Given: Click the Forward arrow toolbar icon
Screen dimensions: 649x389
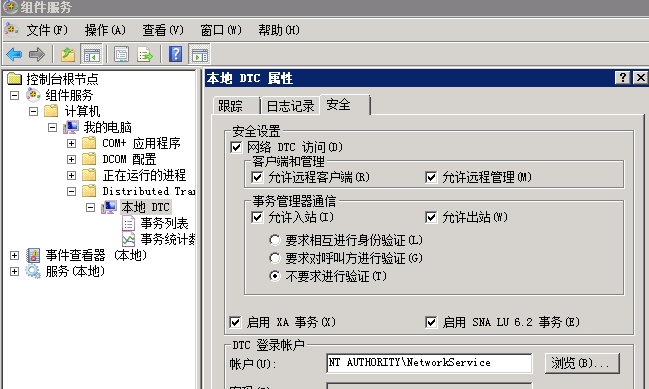Looking at the screenshot, I should click(x=37, y=54).
